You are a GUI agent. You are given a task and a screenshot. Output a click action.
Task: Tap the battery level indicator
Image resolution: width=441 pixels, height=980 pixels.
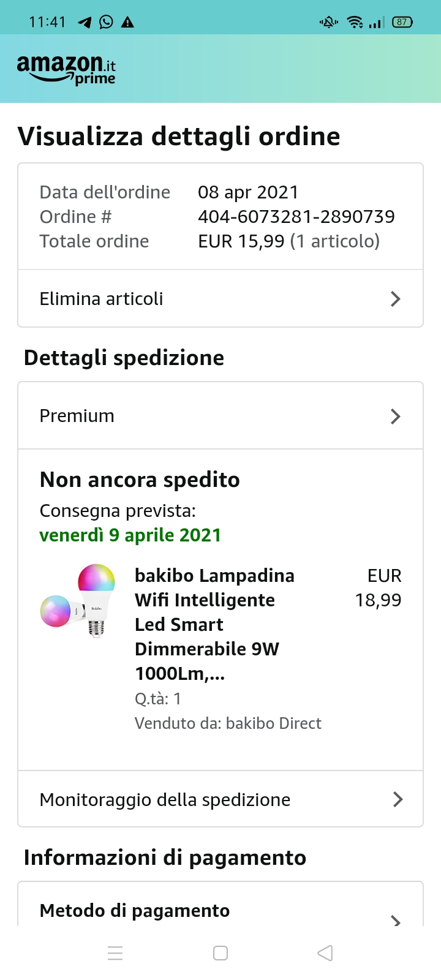402,23
